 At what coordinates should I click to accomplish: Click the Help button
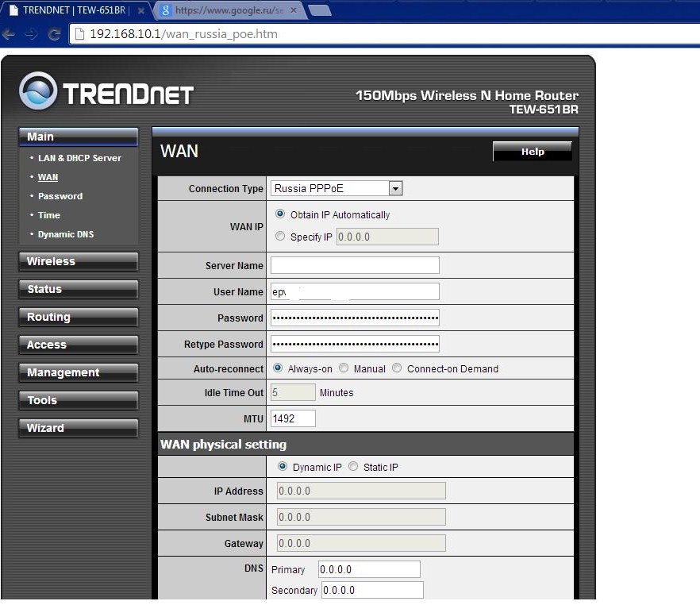(532, 152)
